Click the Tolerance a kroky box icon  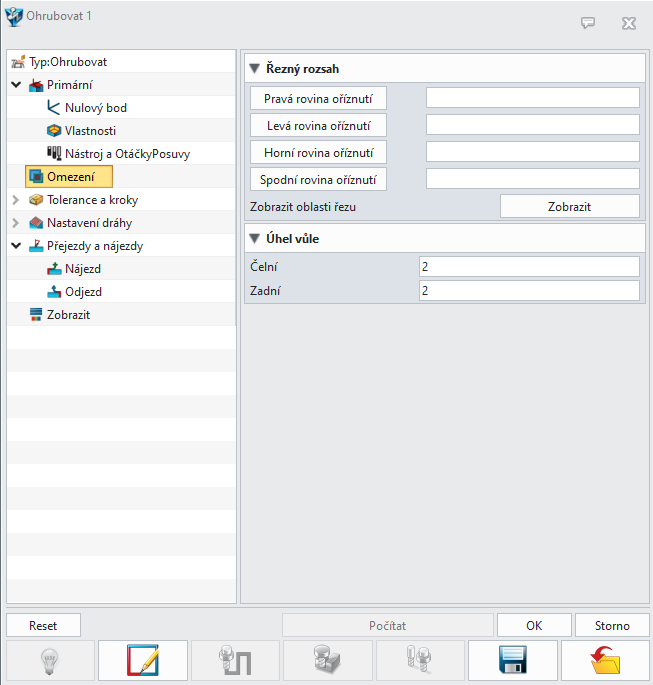pos(36,200)
